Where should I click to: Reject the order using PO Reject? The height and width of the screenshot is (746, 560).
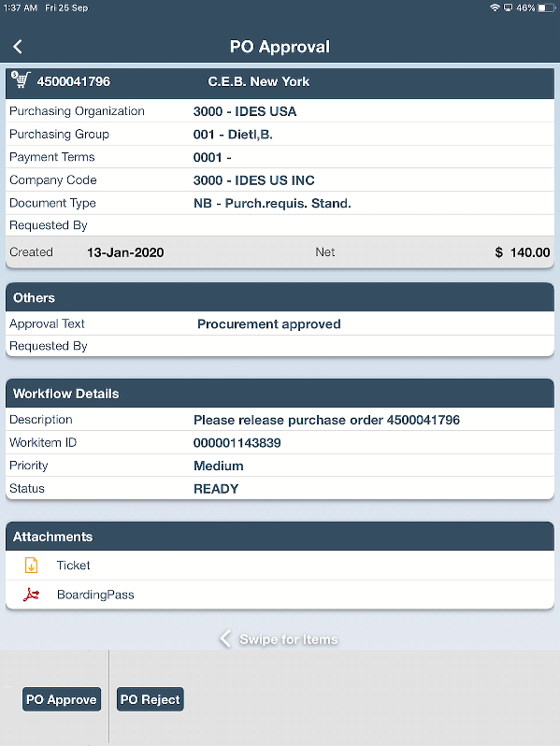(151, 699)
